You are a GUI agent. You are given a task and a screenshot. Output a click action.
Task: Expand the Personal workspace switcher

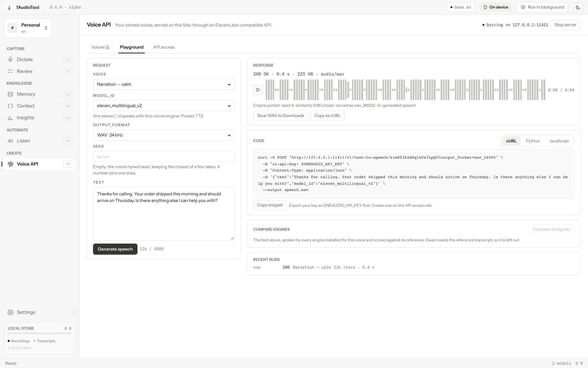click(x=28, y=28)
